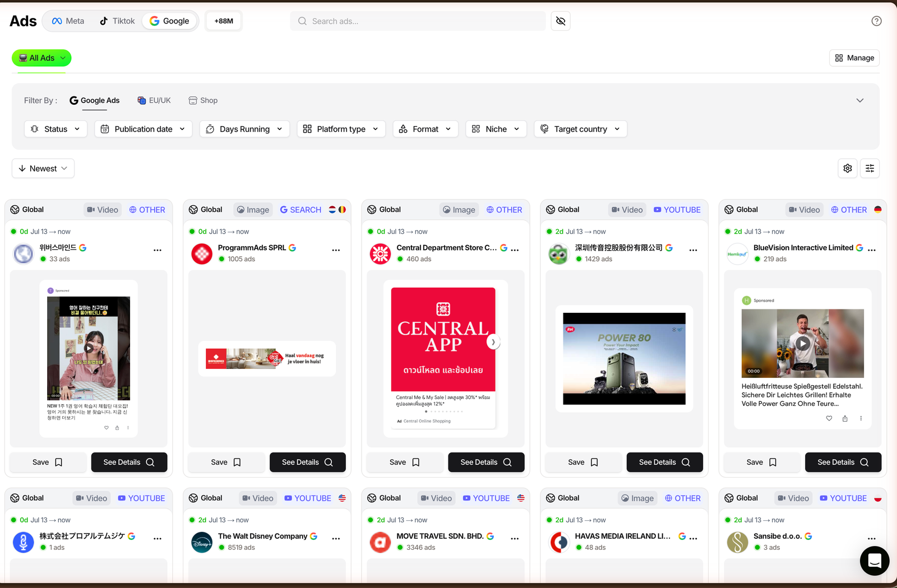897x588 pixels.
Task: Click the HAVAS MEDIA IRELAND logo
Action: pyautogui.click(x=559, y=543)
